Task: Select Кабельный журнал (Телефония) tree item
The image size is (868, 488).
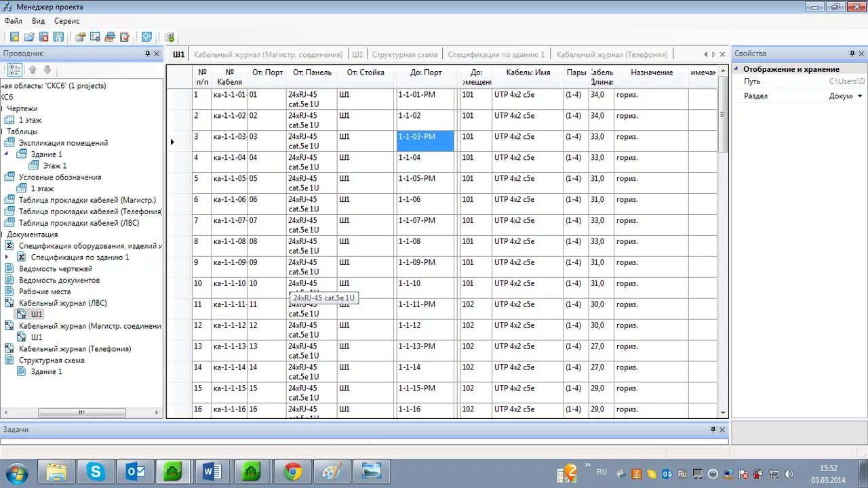Action: click(75, 348)
